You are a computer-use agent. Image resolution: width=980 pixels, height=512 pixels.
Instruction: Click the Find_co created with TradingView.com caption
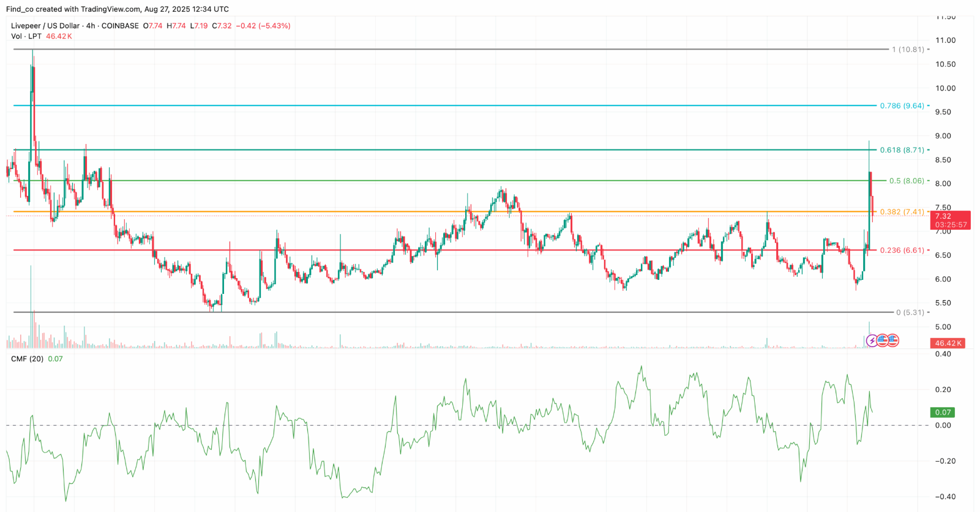click(x=117, y=9)
